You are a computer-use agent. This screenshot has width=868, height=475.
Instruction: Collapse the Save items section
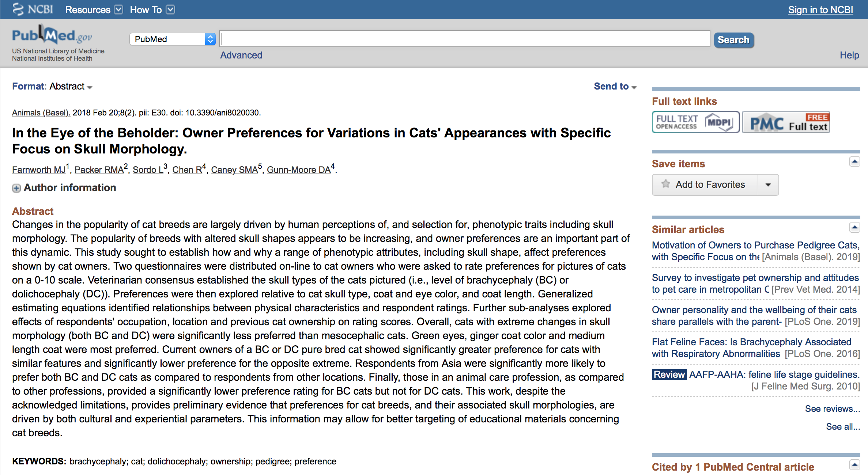click(854, 161)
